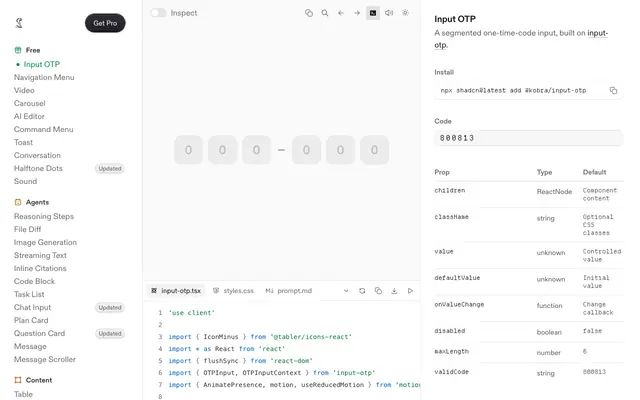Open the Toast component page
This screenshot has width=640, height=400.
pos(23,142)
